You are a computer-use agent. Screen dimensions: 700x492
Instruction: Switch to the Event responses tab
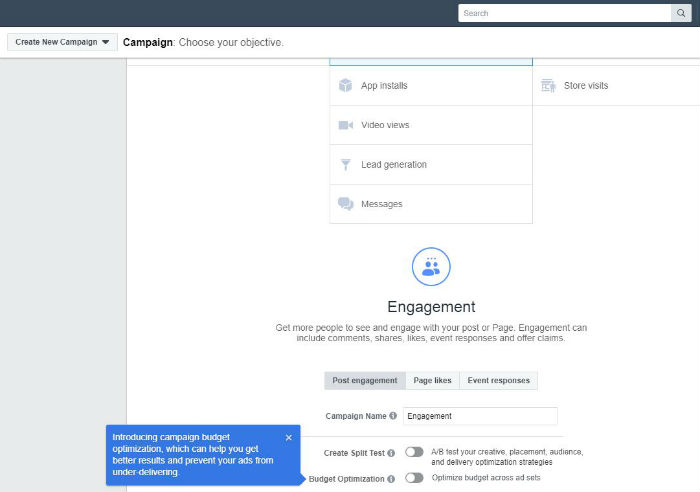499,380
